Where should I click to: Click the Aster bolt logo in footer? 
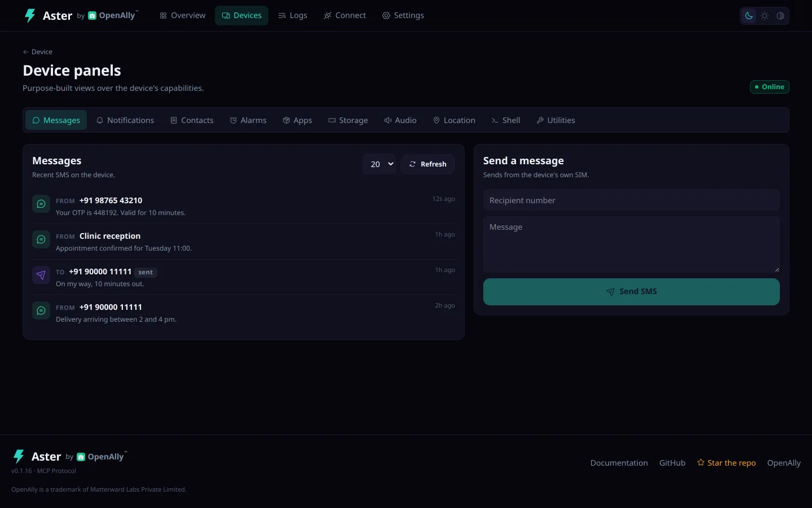click(19, 456)
